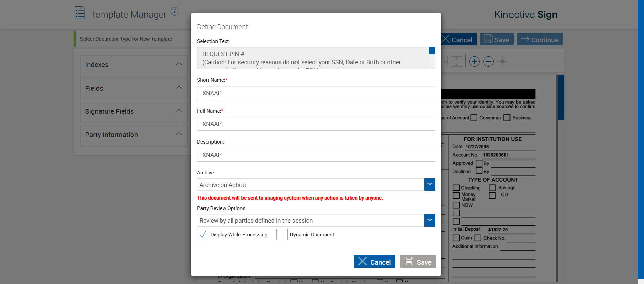Viewport: 644px width, 284px height.
Task: Click the background toolbar Cancel button
Action: pos(458,39)
